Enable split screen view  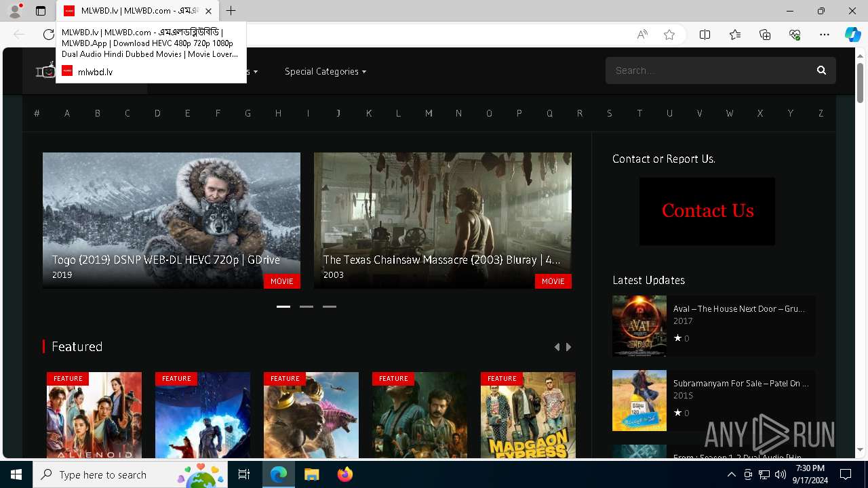tap(705, 35)
